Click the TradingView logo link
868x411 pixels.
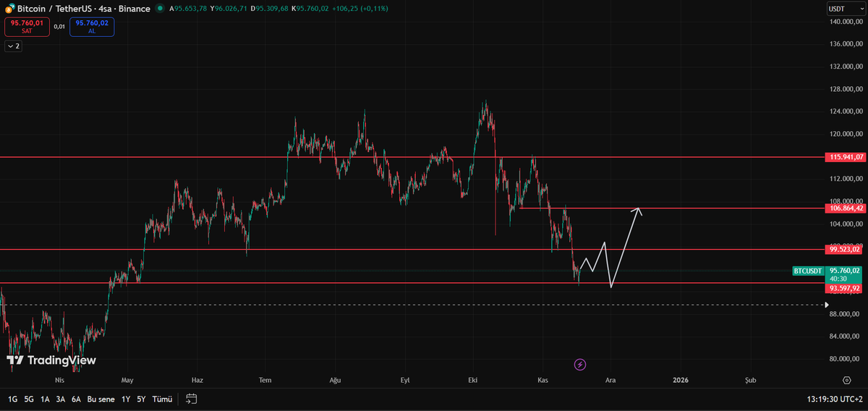pyautogui.click(x=51, y=360)
